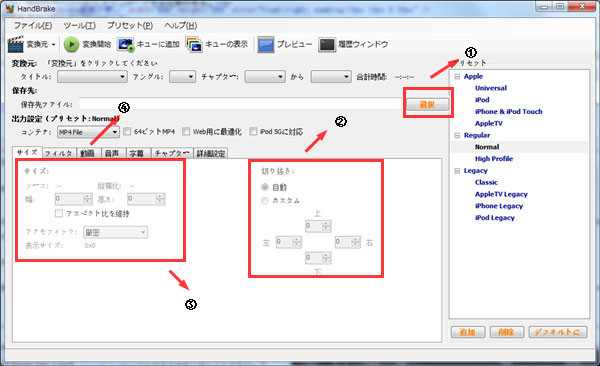Select the iPhone & iPod Touch preset

click(x=509, y=112)
